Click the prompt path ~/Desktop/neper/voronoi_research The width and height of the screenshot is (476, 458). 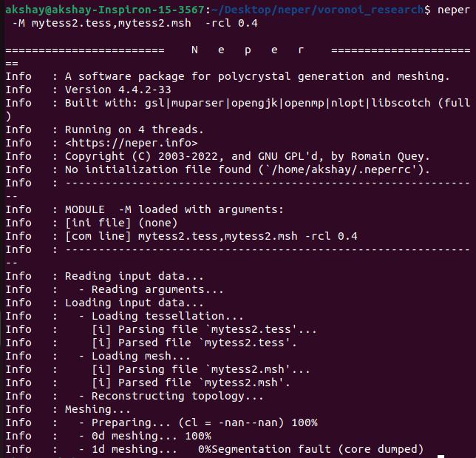[318, 10]
